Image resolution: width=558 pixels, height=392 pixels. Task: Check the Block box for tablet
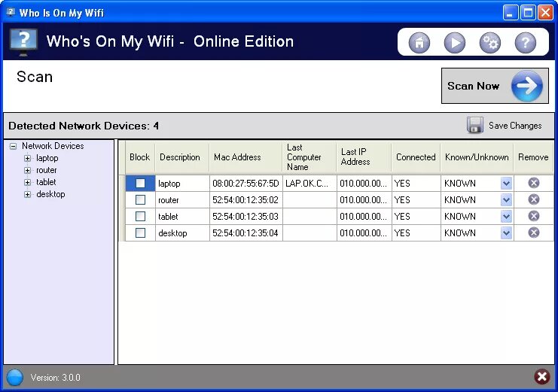[140, 216]
